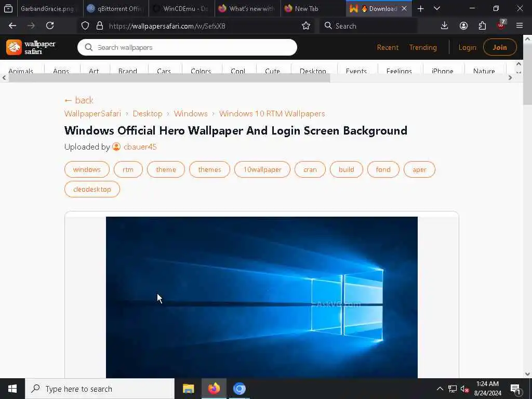Expand the list all tabs chevron

(437, 8)
